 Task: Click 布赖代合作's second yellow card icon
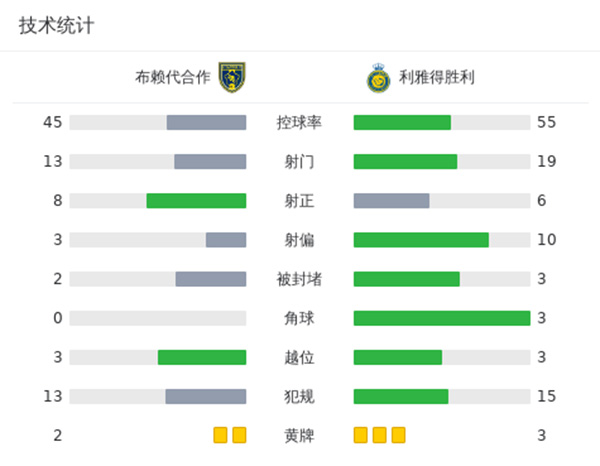click(239, 435)
